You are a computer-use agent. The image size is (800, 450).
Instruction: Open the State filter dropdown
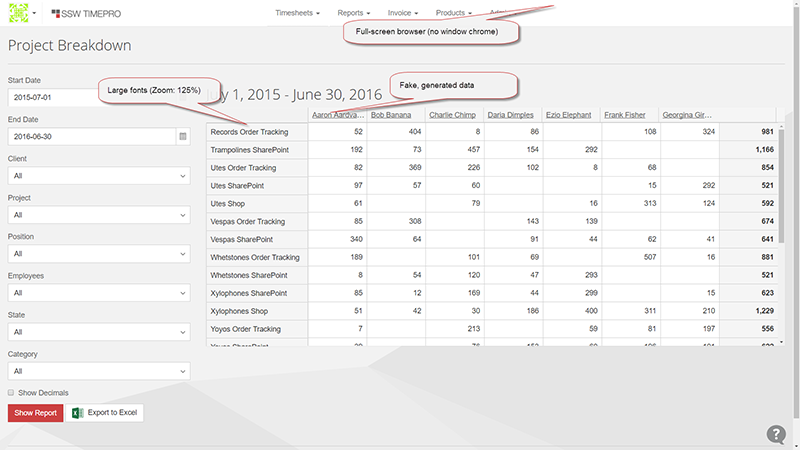pyautogui.click(x=98, y=332)
